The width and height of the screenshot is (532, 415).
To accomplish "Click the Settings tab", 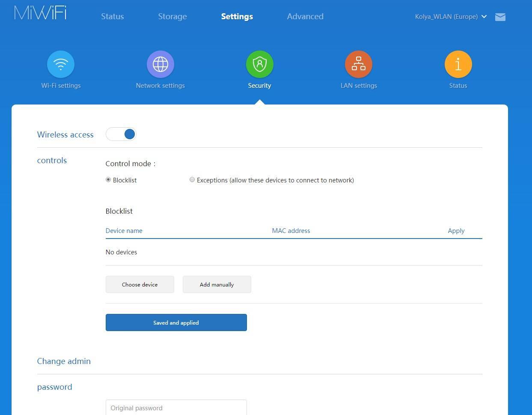I will tap(237, 17).
